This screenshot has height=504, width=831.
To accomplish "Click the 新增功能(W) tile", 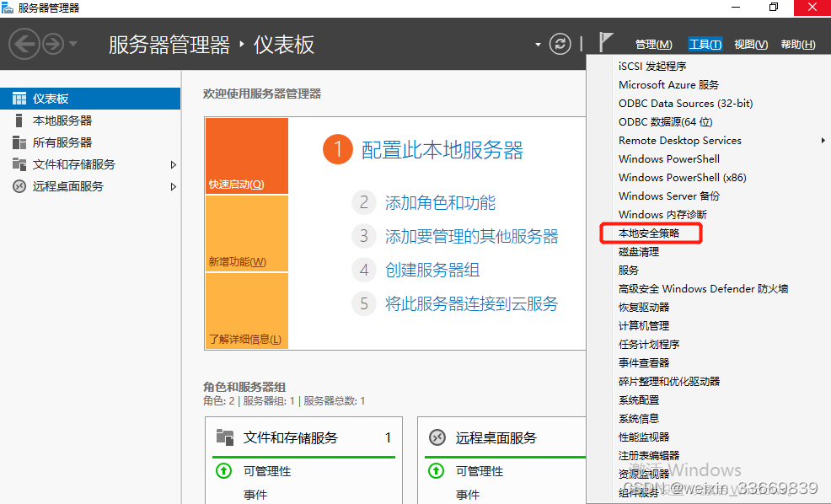I will tap(247, 233).
